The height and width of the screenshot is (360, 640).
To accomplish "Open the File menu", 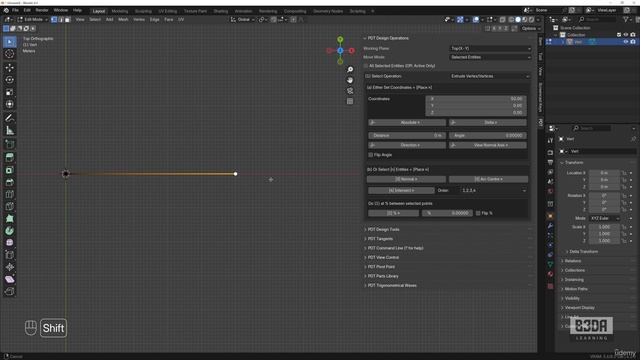I will [15, 10].
